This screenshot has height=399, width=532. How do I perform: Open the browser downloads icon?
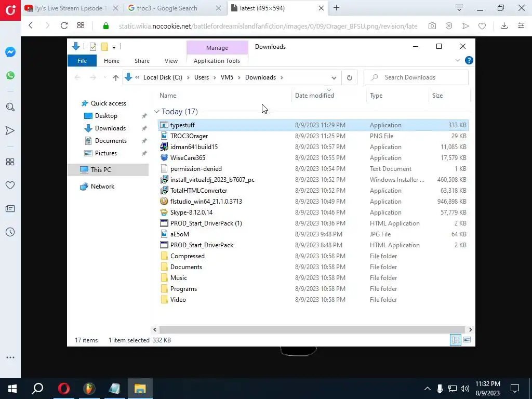coord(504,25)
